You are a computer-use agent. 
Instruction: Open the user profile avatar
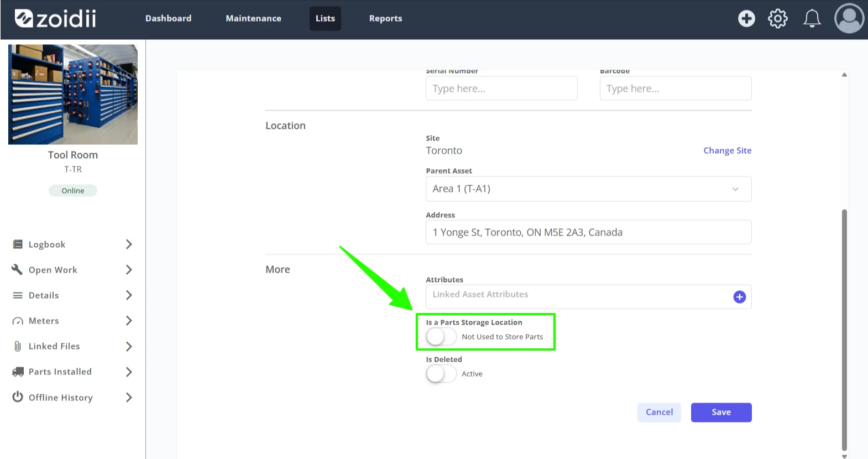pyautogui.click(x=849, y=18)
